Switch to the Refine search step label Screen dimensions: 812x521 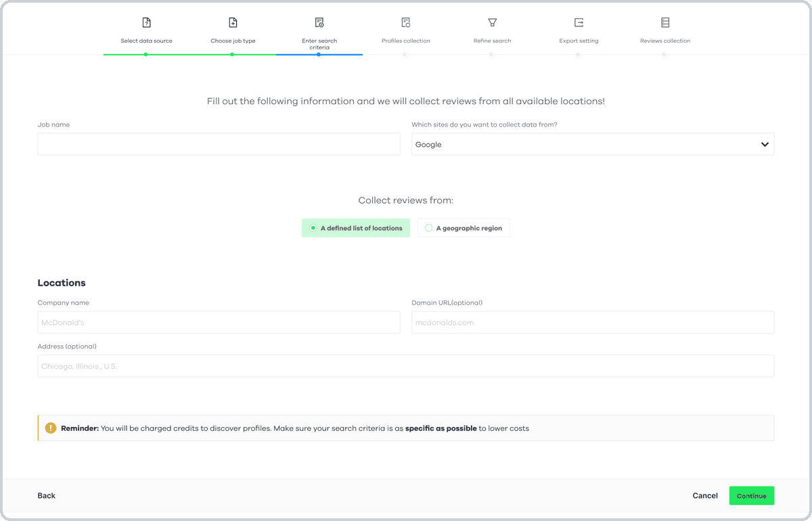[492, 41]
